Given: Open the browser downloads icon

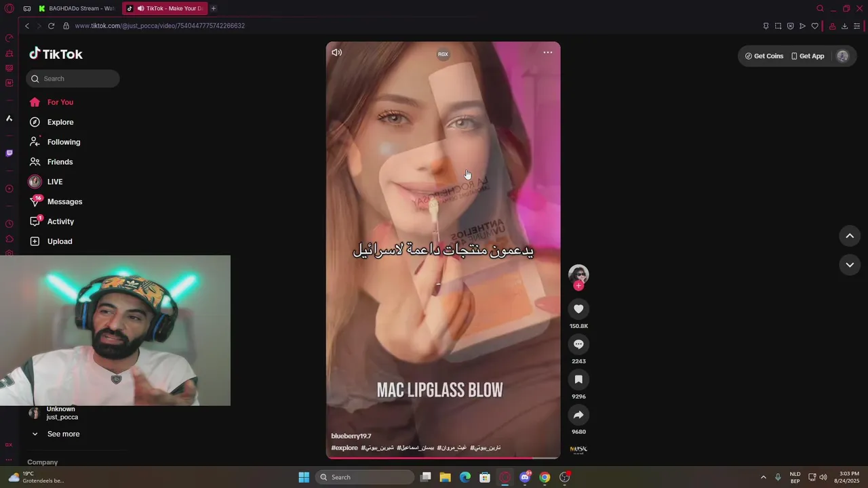Looking at the screenshot, I should (x=844, y=26).
